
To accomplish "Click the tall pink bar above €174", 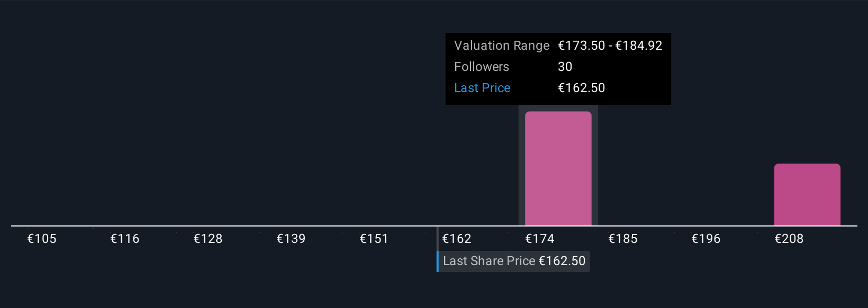I will tap(558, 168).
